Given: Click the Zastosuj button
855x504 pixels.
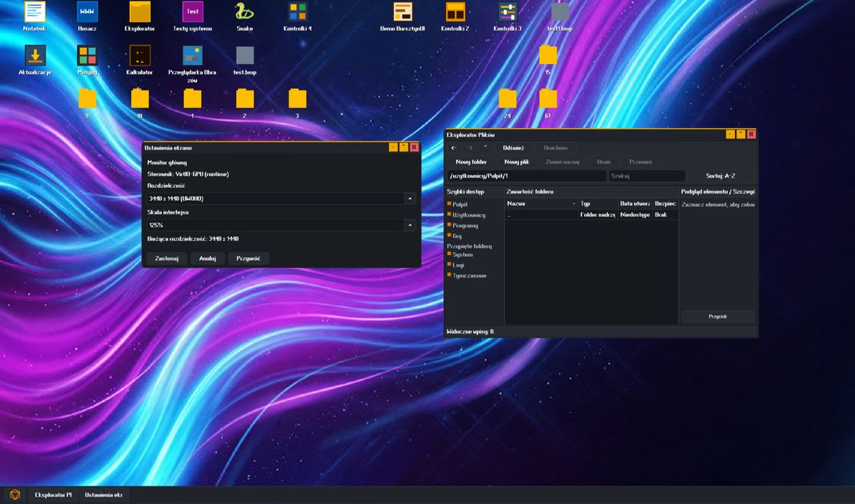Looking at the screenshot, I should pos(167,258).
